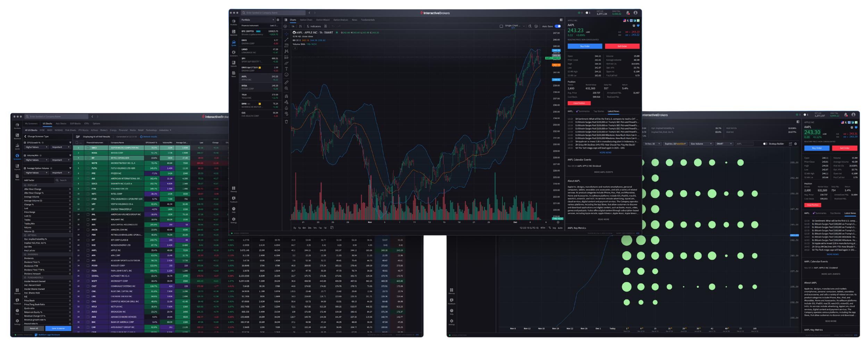Check the NVDA row checkbox in screener
Screen dimensions: 868x347
(88, 153)
